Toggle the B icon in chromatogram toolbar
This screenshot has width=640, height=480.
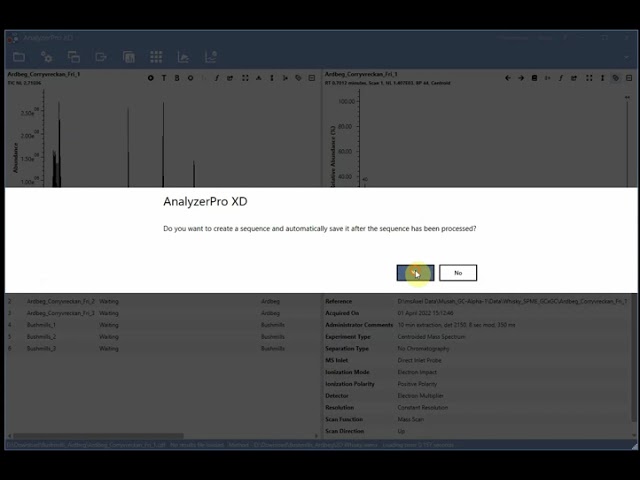point(177,78)
